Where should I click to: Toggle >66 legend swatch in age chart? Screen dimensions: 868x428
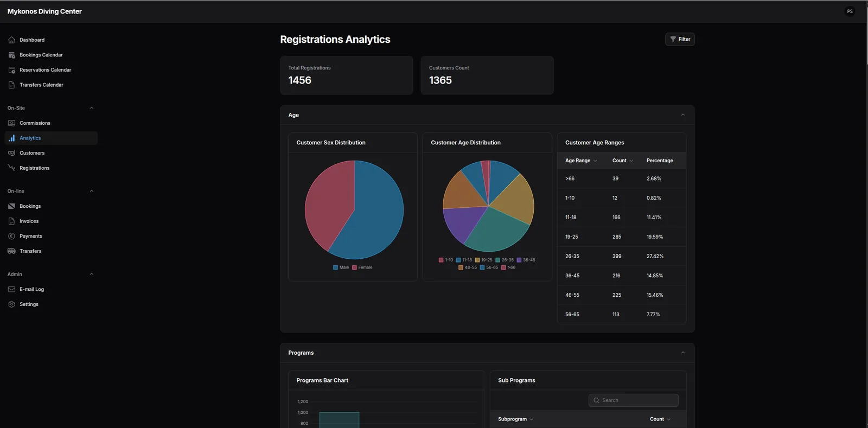pyautogui.click(x=503, y=267)
